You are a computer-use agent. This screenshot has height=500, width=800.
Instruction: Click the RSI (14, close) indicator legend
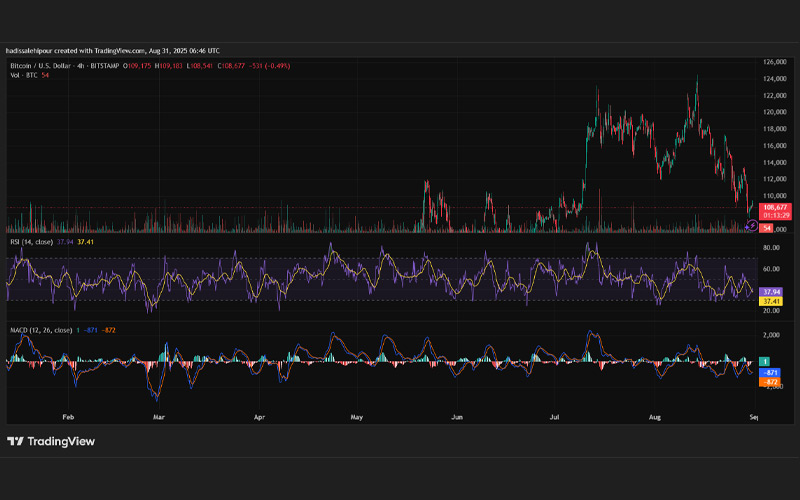[31, 242]
